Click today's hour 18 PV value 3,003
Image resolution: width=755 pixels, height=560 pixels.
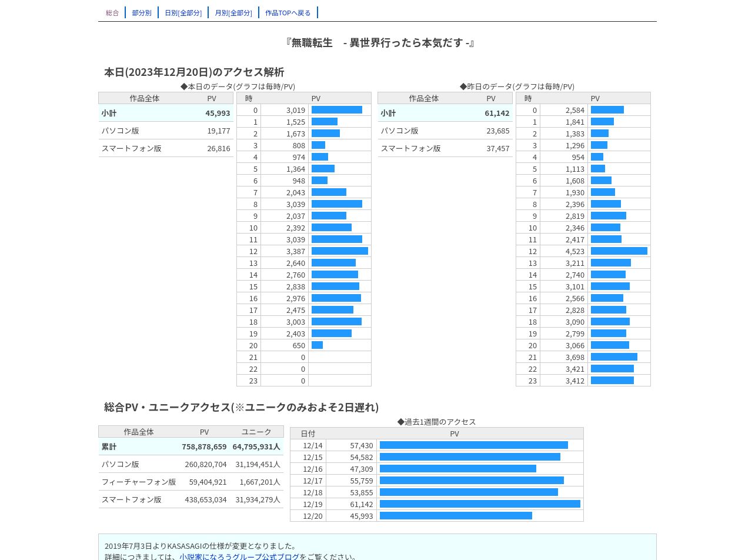pyautogui.click(x=296, y=322)
